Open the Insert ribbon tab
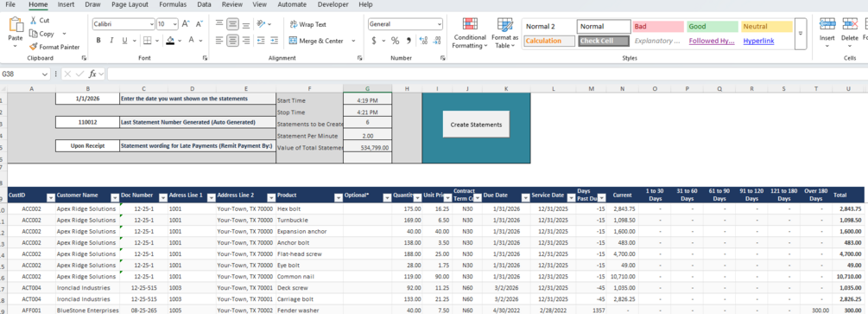This screenshot has height=314, width=868. (66, 4)
